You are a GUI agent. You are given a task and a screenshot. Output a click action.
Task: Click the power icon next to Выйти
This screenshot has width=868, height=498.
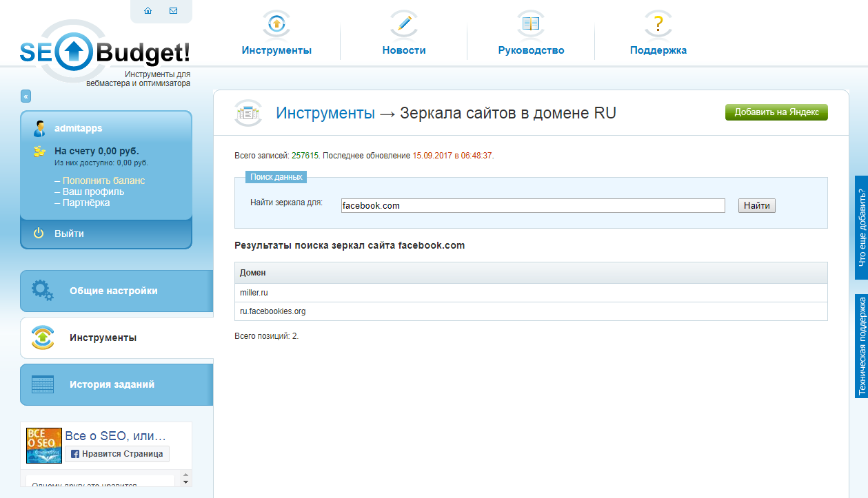click(x=39, y=234)
